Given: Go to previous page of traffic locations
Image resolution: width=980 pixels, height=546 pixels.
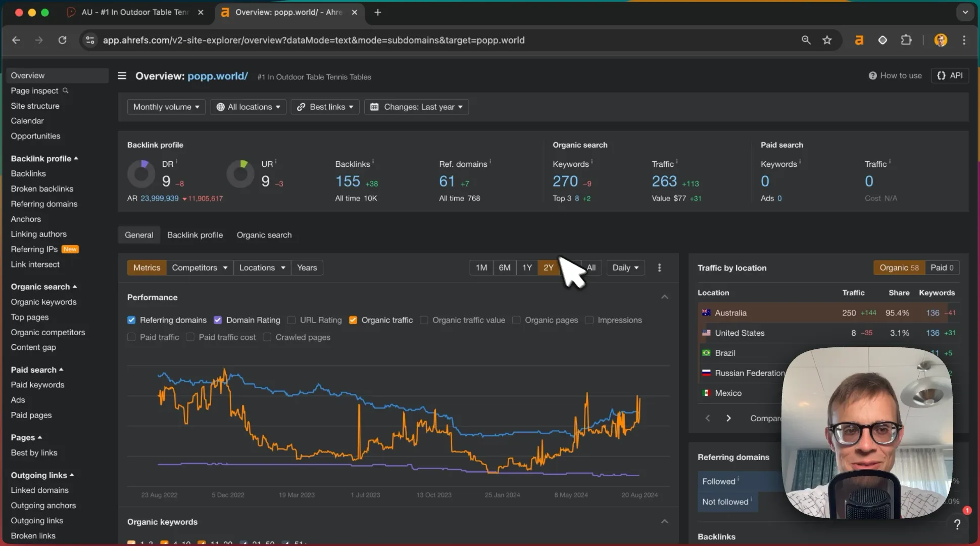Looking at the screenshot, I should click(708, 418).
